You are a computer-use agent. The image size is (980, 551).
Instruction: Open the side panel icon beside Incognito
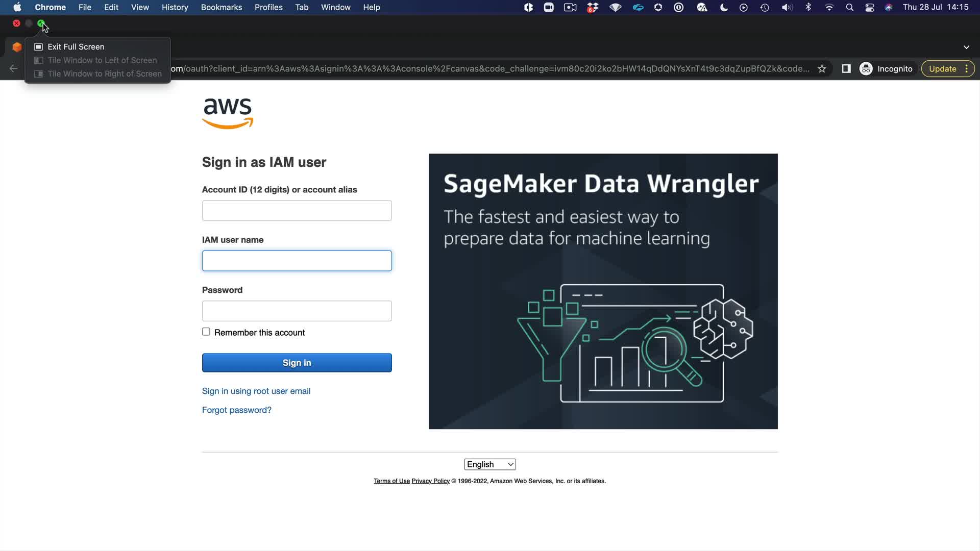click(x=846, y=69)
